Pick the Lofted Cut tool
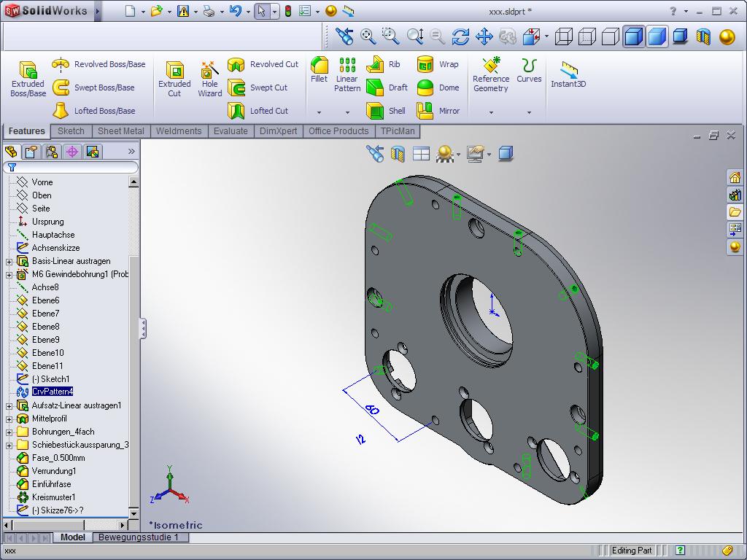747x560 pixels. (x=258, y=111)
